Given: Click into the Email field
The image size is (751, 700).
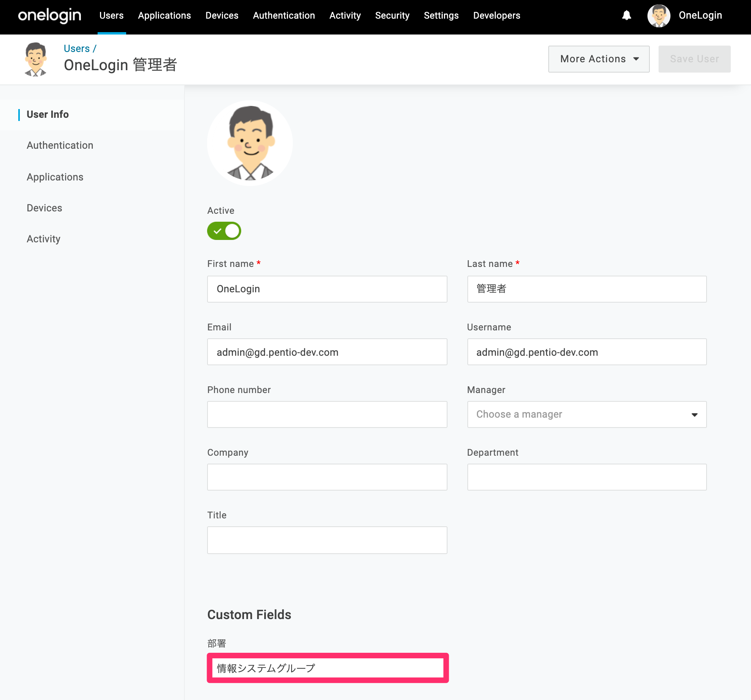Looking at the screenshot, I should [x=327, y=352].
